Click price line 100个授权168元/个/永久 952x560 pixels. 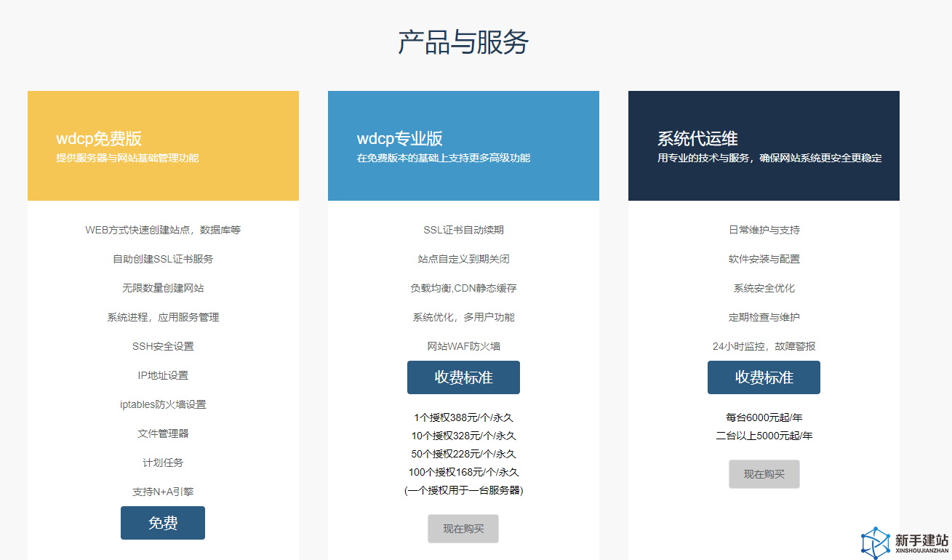[x=463, y=472]
